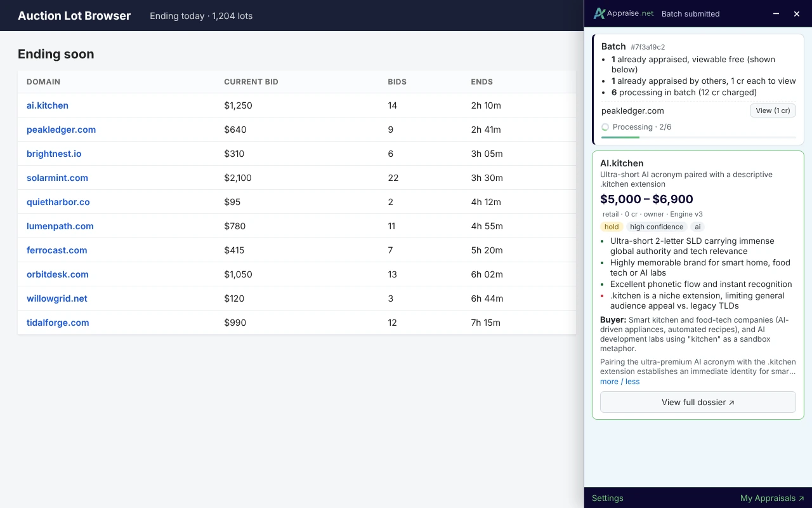Open the tidalforge.com lot link

[58, 323]
